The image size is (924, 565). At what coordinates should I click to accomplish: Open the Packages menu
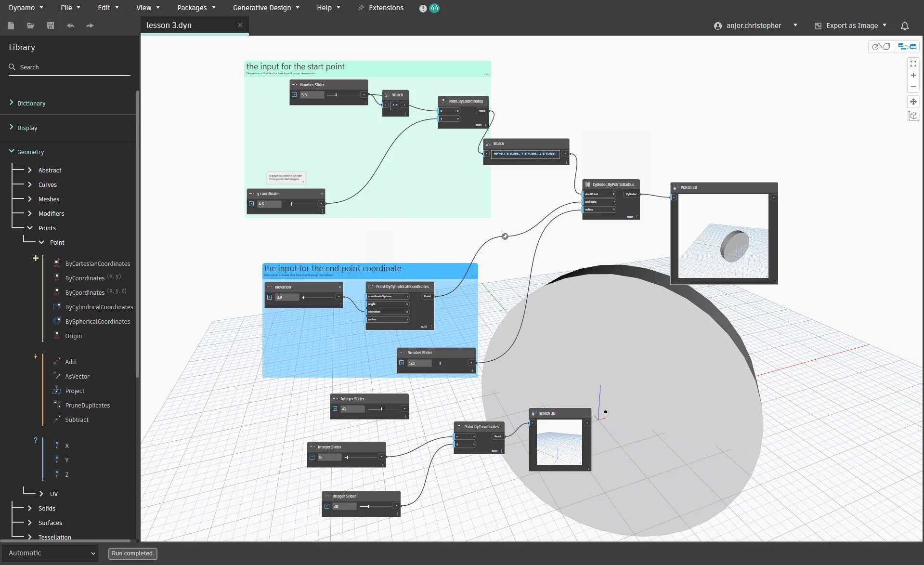[196, 8]
